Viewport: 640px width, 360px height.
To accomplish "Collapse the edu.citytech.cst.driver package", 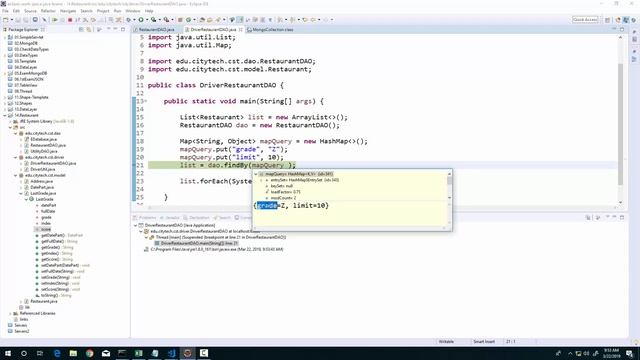I will click(16, 157).
